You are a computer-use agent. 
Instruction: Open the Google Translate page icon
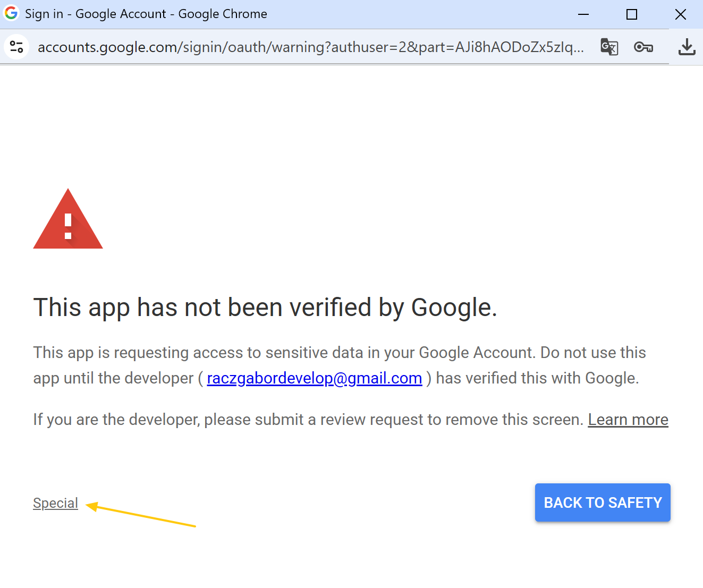pos(609,47)
